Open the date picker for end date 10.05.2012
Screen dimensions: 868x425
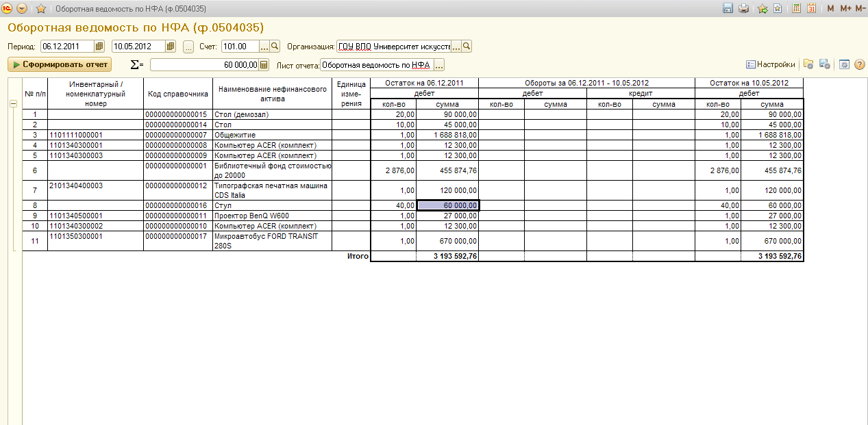pos(171,47)
